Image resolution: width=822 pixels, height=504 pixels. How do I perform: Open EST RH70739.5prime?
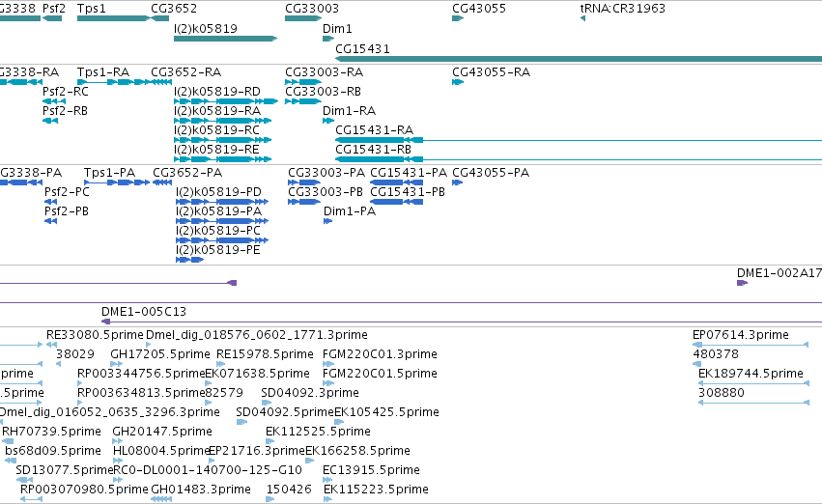pyautogui.click(x=8, y=441)
